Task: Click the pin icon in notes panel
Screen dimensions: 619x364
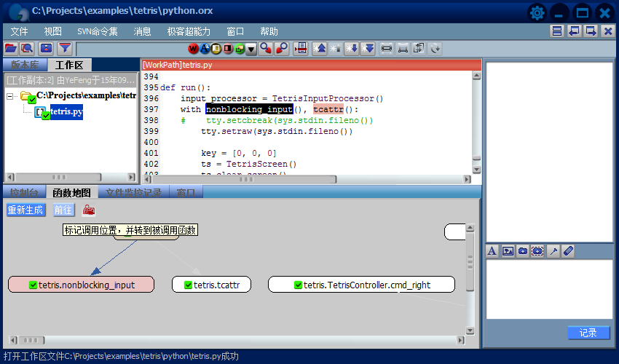Action: 553,251
